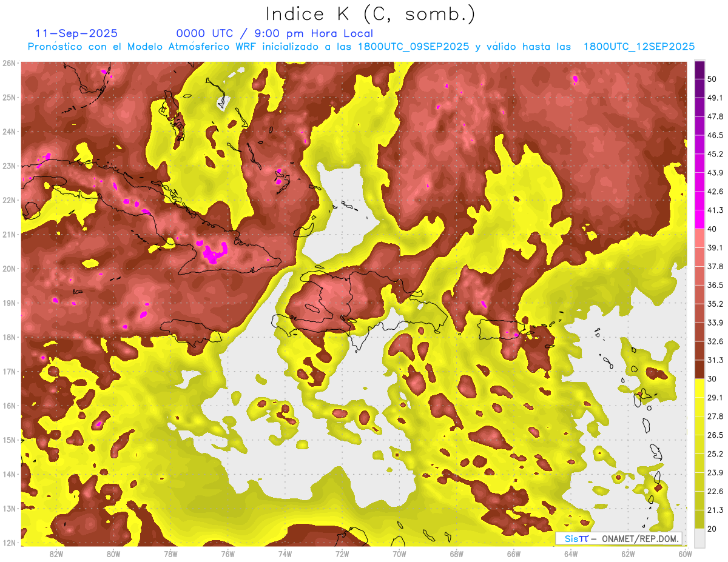Click the colorbar value "30"
728x562 pixels.
(x=712, y=379)
